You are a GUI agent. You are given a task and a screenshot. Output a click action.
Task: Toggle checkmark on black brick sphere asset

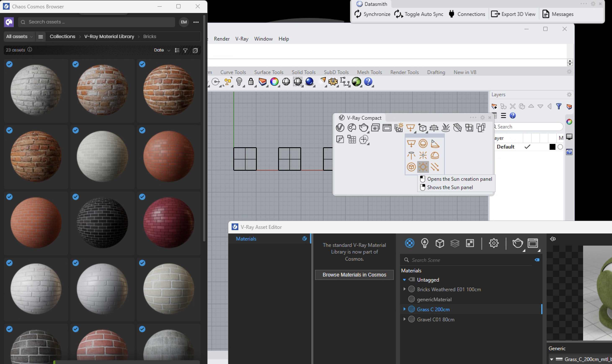tap(76, 197)
